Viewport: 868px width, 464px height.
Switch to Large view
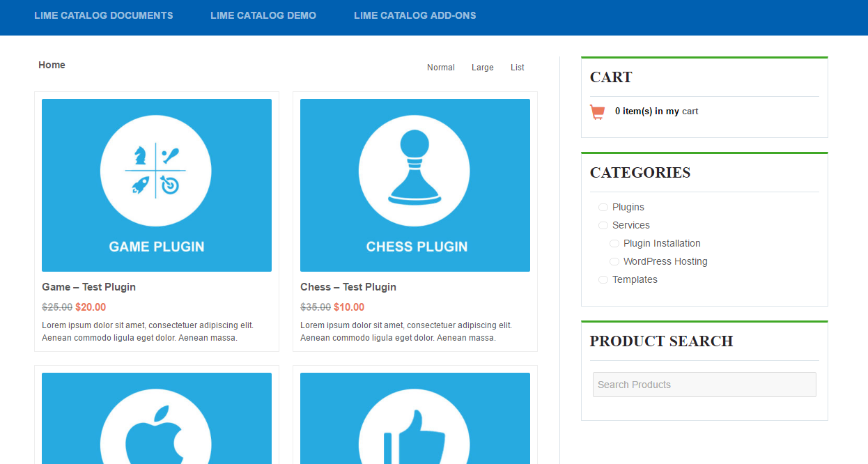click(483, 68)
